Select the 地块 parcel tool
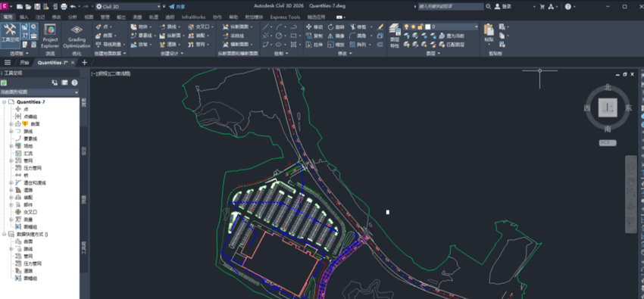The width and height of the screenshot is (644, 299). (x=140, y=26)
